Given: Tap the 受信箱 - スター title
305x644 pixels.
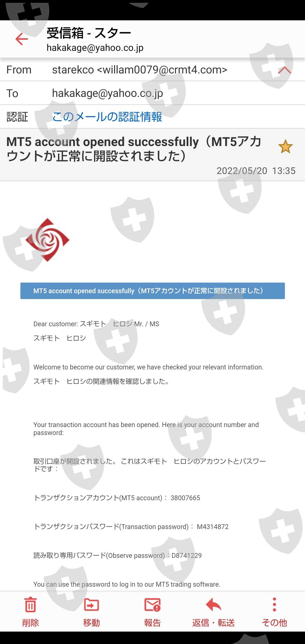Looking at the screenshot, I should click(89, 33).
